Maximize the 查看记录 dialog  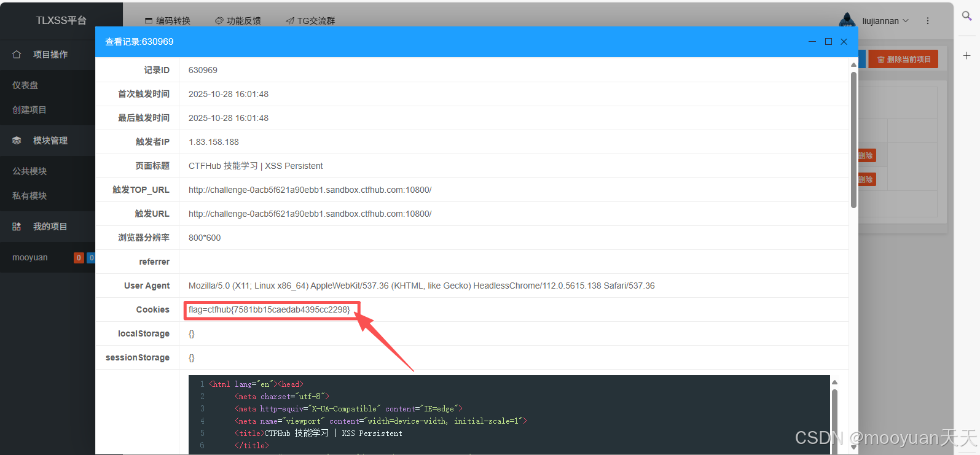pyautogui.click(x=828, y=42)
